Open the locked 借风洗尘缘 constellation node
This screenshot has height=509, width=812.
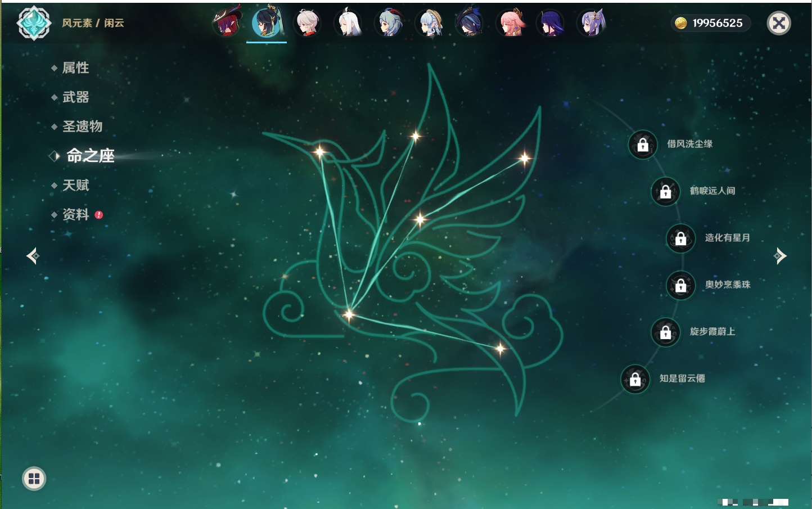pos(643,145)
